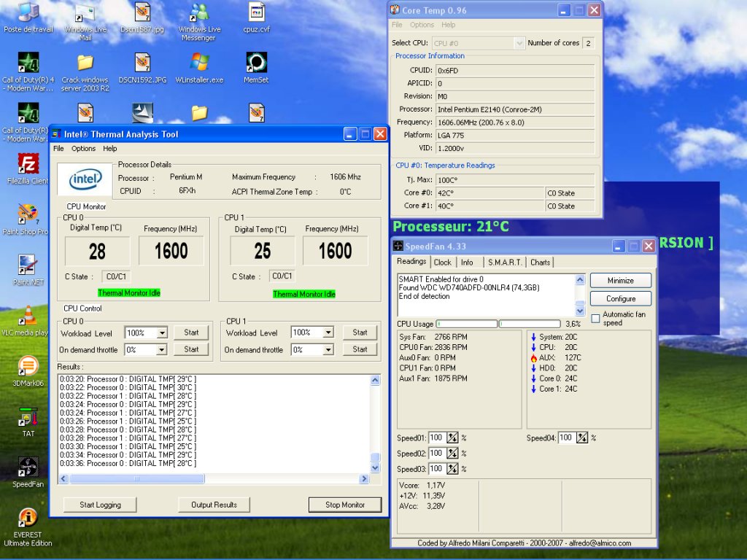Switch to Charts tab in SpeedFan

pos(541,262)
